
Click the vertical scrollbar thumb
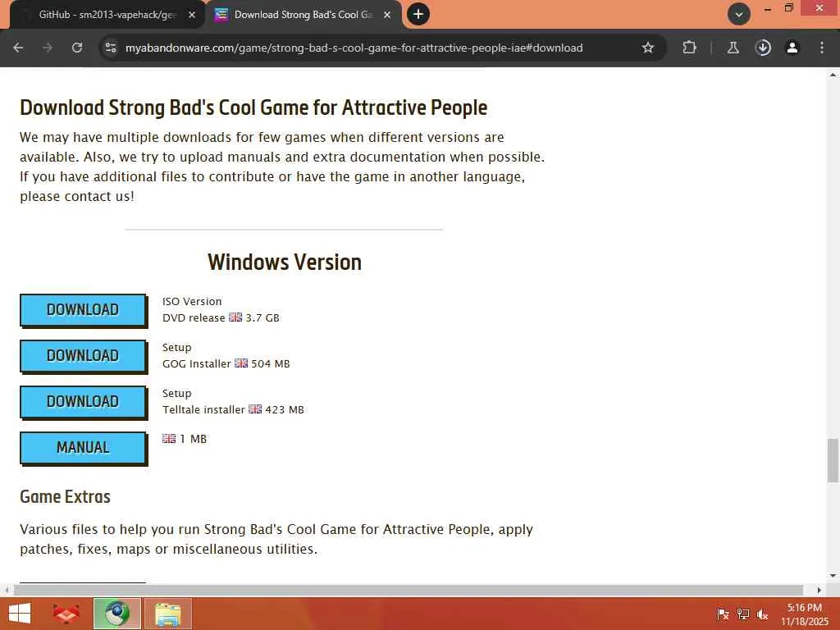click(833, 460)
